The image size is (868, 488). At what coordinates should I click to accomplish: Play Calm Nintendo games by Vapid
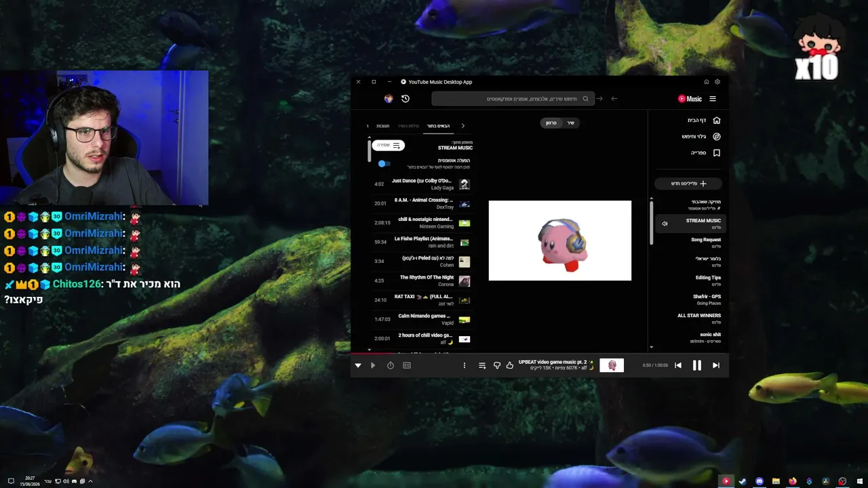click(421, 319)
